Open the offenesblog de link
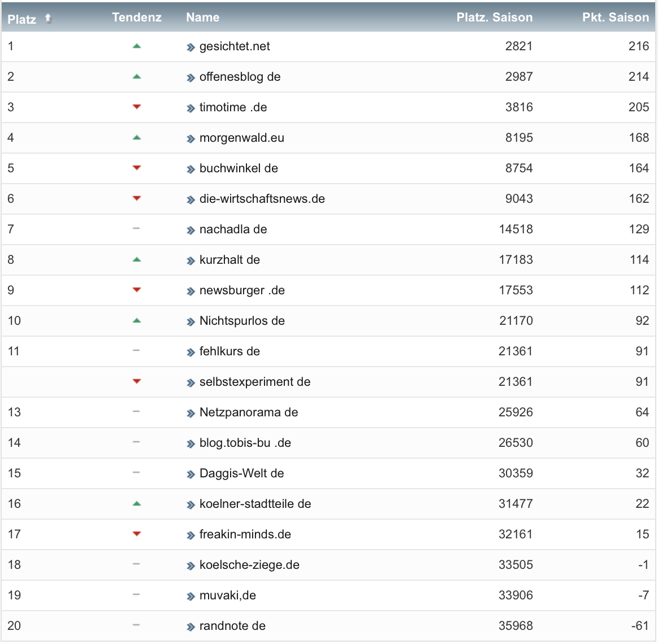 (x=240, y=77)
